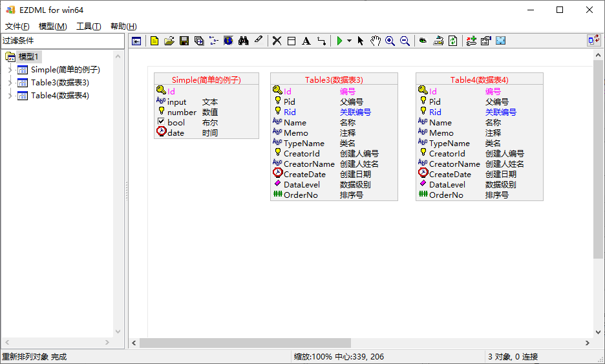605x364 pixels.
Task: Open the dropdown arrow beside play button
Action: tap(349, 41)
